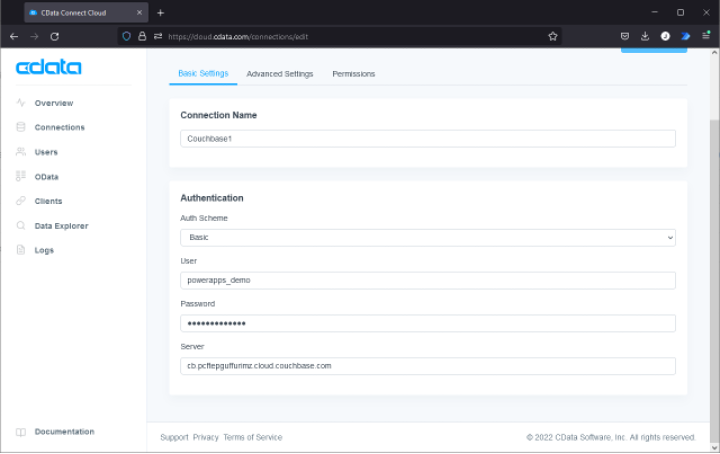Open the Documentation book icon
This screenshot has height=454, width=720.
(21, 432)
